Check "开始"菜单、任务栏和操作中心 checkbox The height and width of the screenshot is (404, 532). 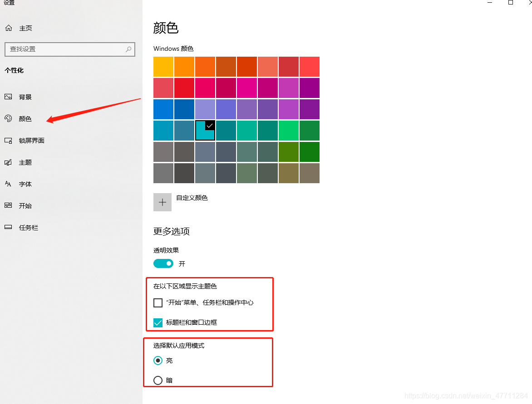click(158, 303)
